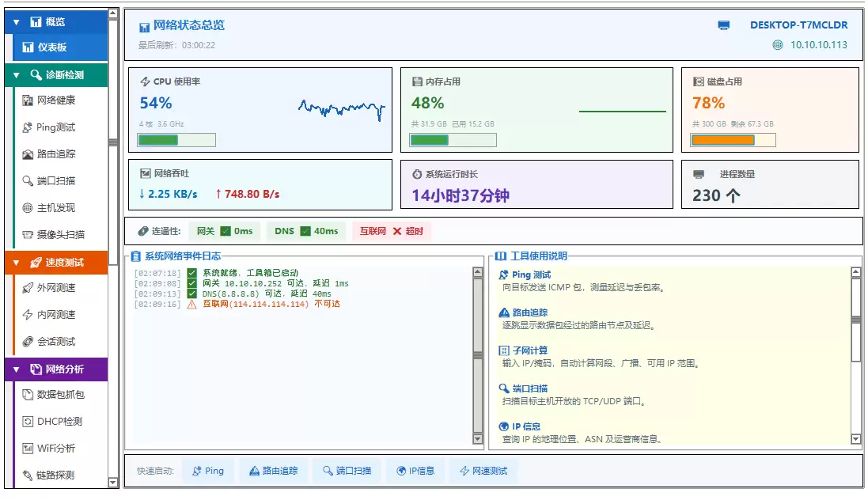
Task: Click the CPU 使用率 lightning icon
Action: (145, 82)
